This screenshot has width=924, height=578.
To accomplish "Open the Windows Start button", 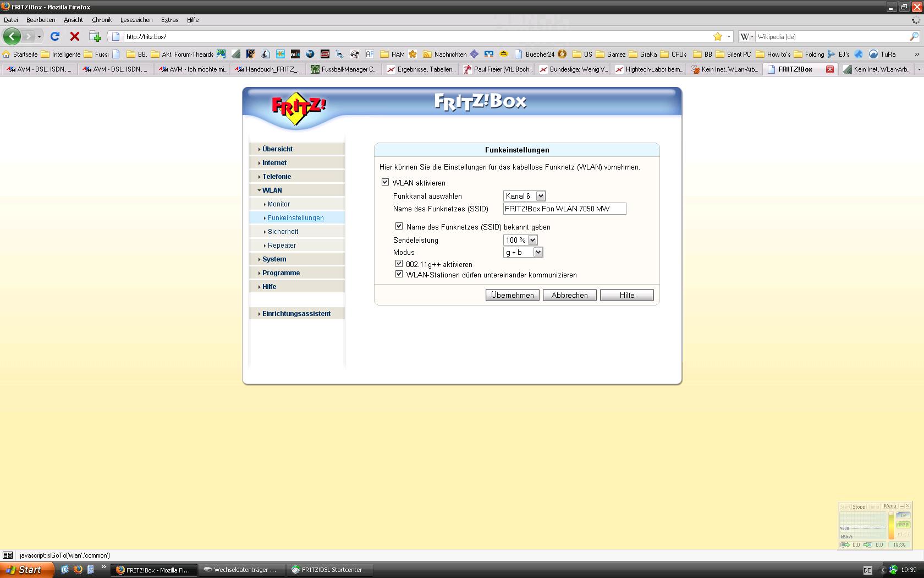I will (27, 570).
